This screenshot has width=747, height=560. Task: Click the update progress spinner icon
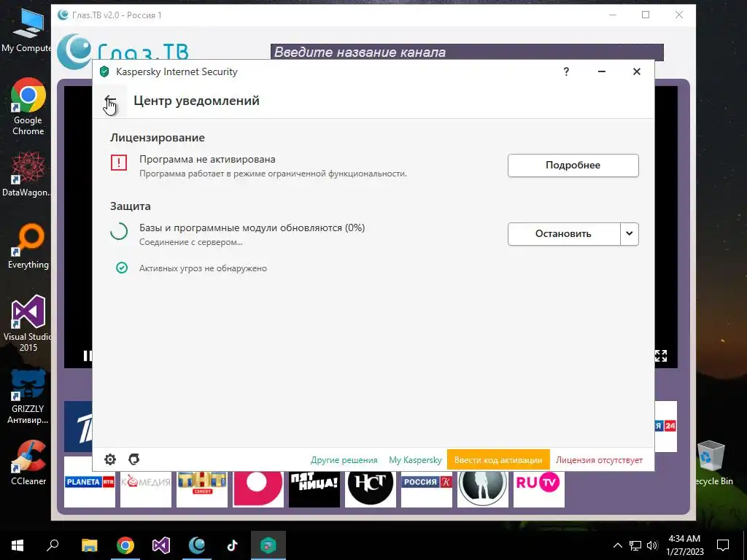pyautogui.click(x=119, y=231)
